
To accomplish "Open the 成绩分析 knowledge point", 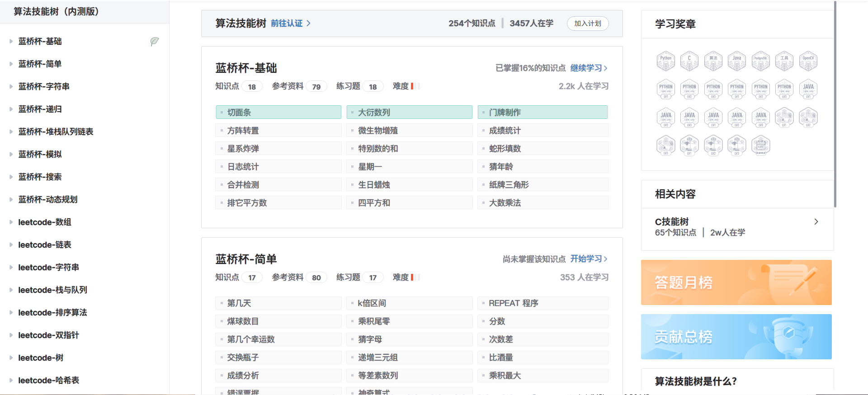I will click(278, 375).
